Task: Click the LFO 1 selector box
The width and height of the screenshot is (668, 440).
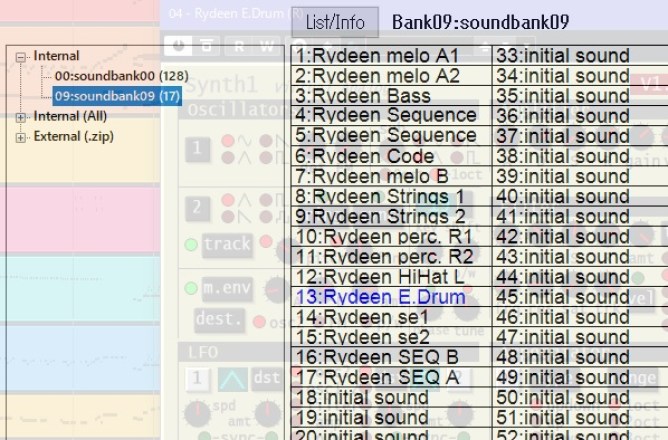Action: click(x=199, y=379)
